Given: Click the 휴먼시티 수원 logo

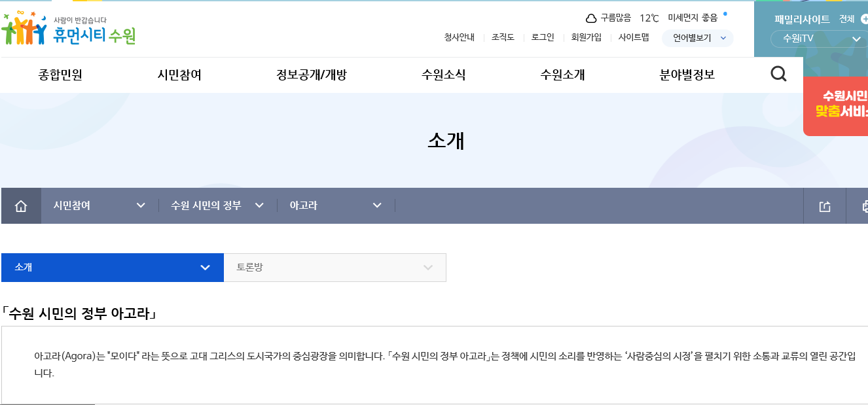Looking at the screenshot, I should pos(69,30).
